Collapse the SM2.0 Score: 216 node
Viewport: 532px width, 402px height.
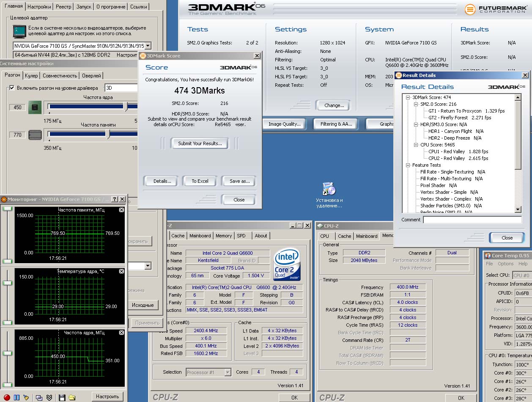tap(416, 104)
